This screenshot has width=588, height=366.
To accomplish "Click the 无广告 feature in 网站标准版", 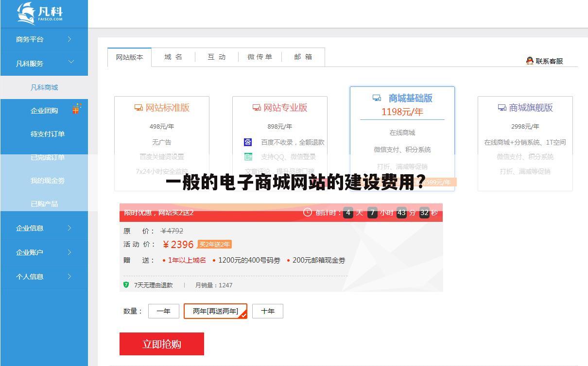I will 162,142.
